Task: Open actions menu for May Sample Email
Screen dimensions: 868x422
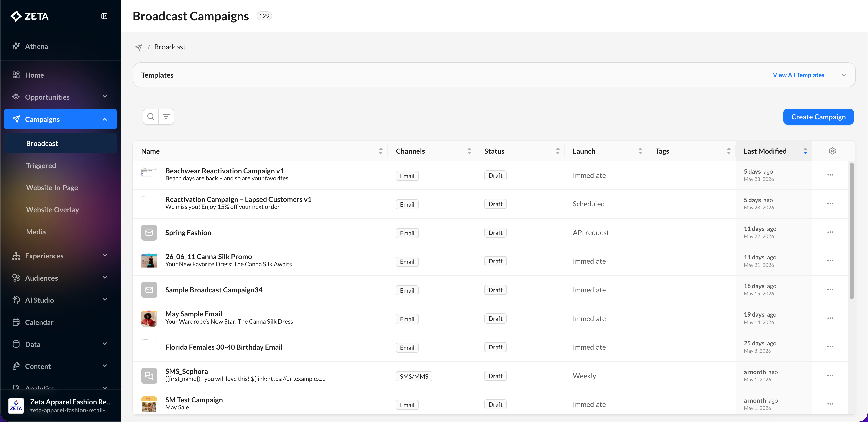Action: (x=830, y=318)
